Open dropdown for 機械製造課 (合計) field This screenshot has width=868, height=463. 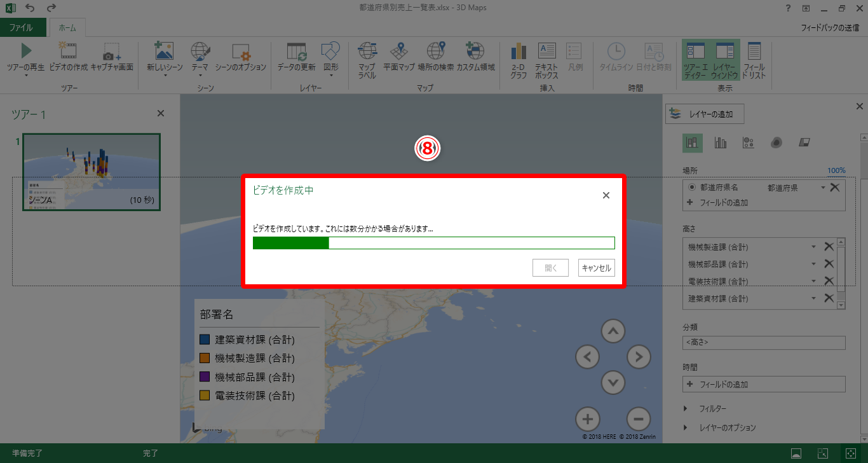tap(813, 247)
